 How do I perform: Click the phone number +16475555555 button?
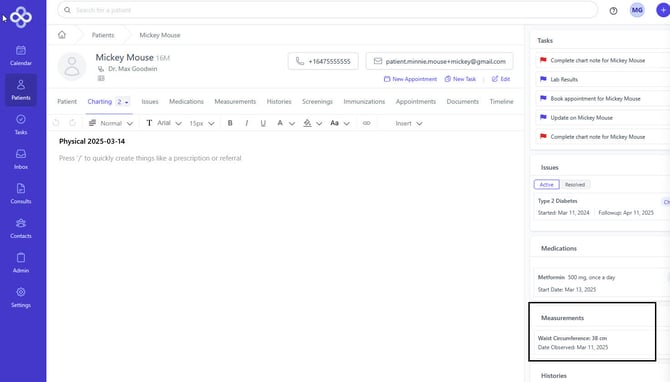323,61
